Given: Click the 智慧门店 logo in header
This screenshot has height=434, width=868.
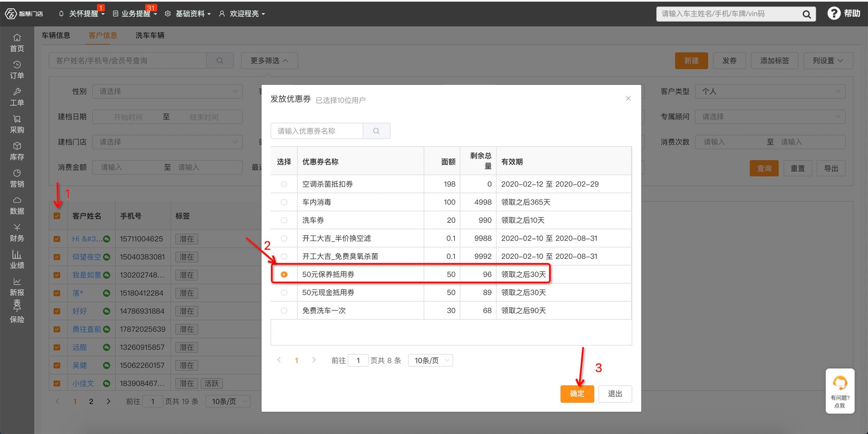Looking at the screenshot, I should pyautogui.click(x=24, y=13).
